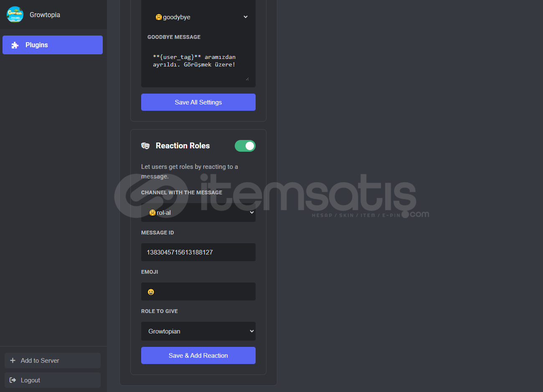Click inside the Goodbye Message text area
Screen dimensions: 543x392
(198, 65)
